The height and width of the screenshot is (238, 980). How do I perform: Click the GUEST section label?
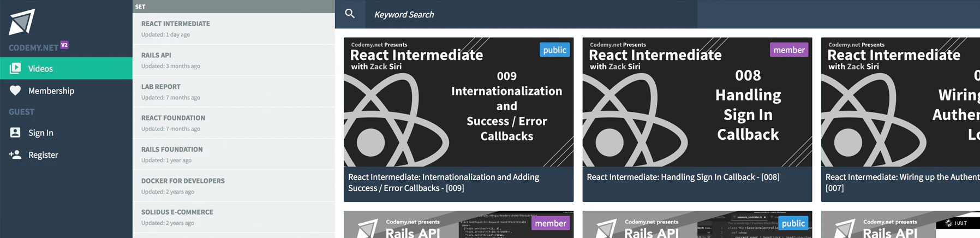pyautogui.click(x=21, y=111)
